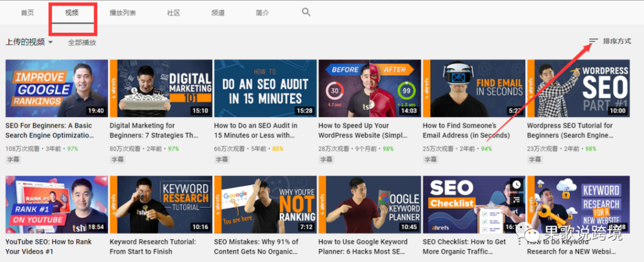Open SEO For Beginners video title link
This screenshot has width=644, height=262.
coord(49,130)
